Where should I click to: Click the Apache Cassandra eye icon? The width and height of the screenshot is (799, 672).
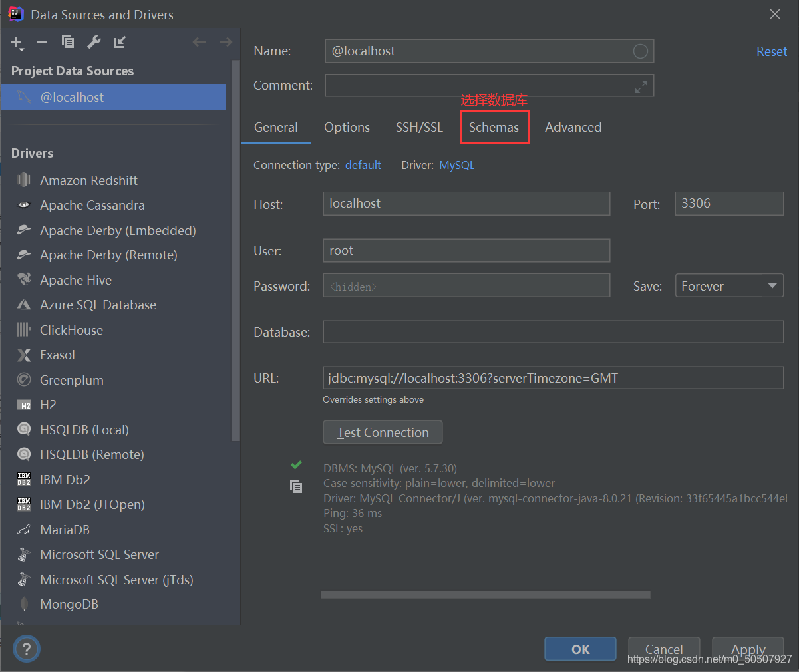pyautogui.click(x=24, y=205)
